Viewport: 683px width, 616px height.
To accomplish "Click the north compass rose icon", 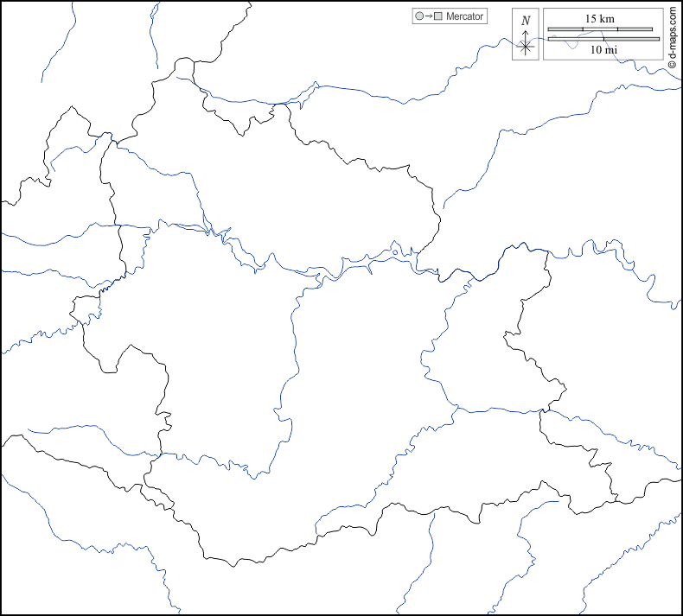I will coord(526,35).
